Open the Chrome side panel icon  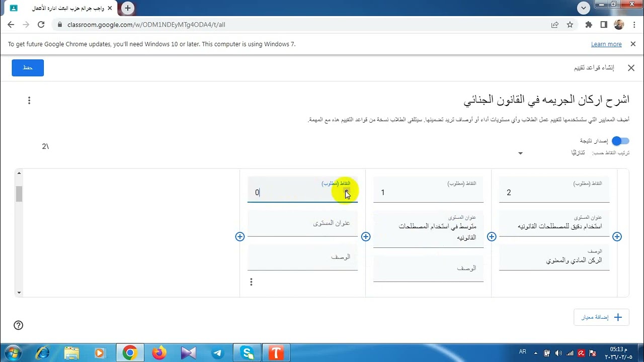pos(604,24)
